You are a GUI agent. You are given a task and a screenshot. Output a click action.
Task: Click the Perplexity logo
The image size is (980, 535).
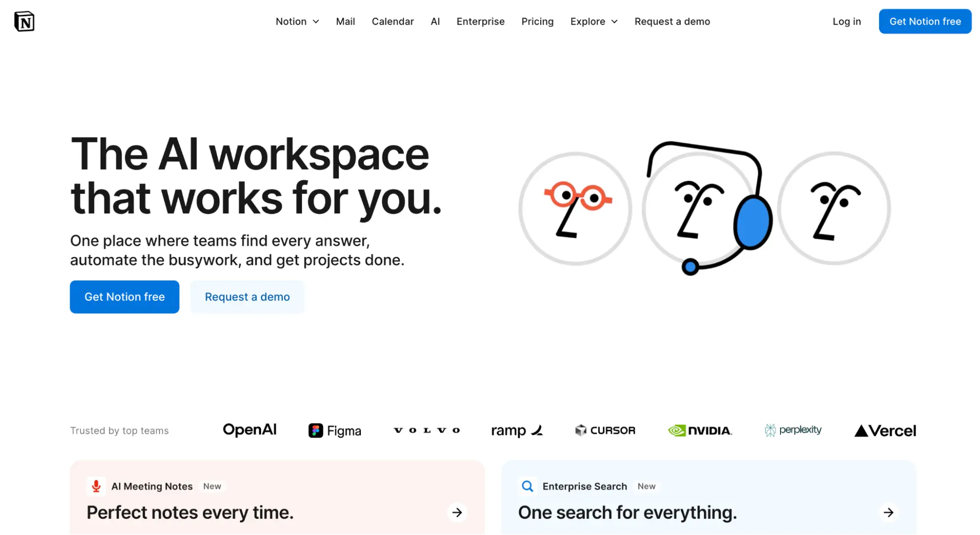[793, 430]
